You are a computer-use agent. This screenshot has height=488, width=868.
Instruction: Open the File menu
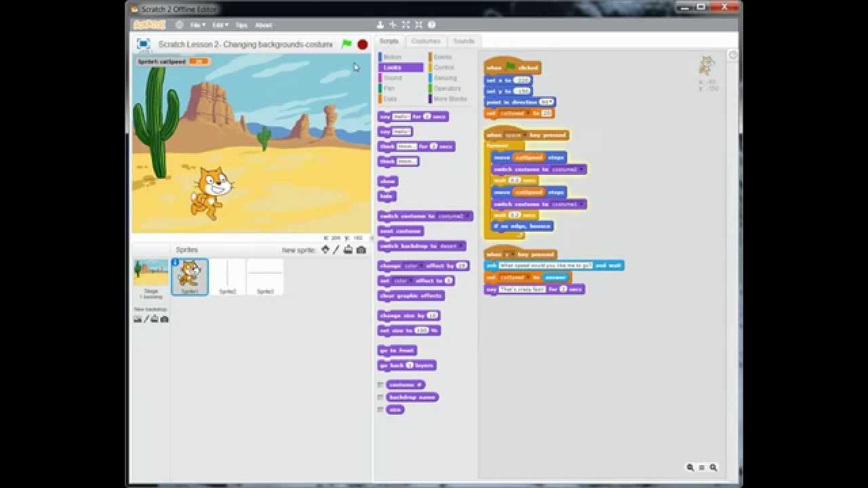(197, 25)
